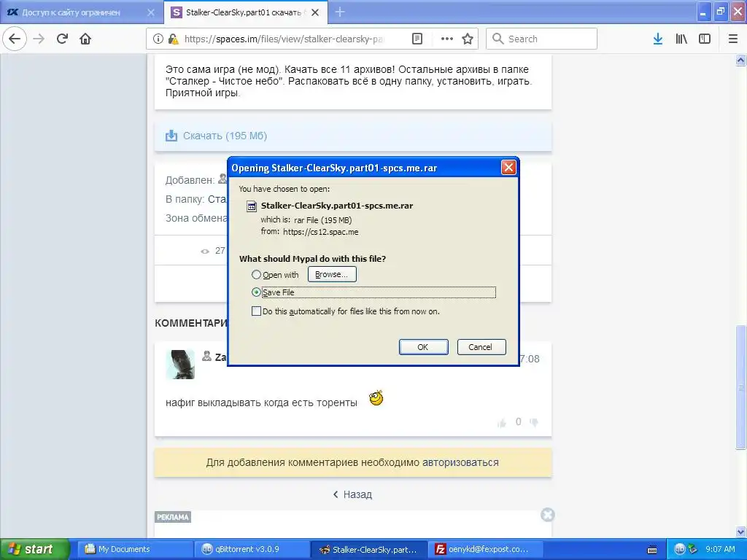Click the Browse... button

click(x=332, y=274)
